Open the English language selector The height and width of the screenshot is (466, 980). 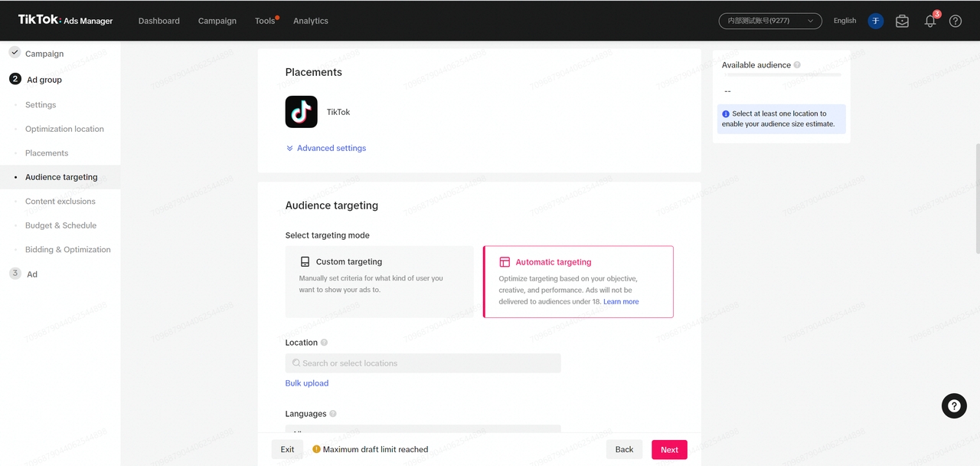(x=844, y=21)
